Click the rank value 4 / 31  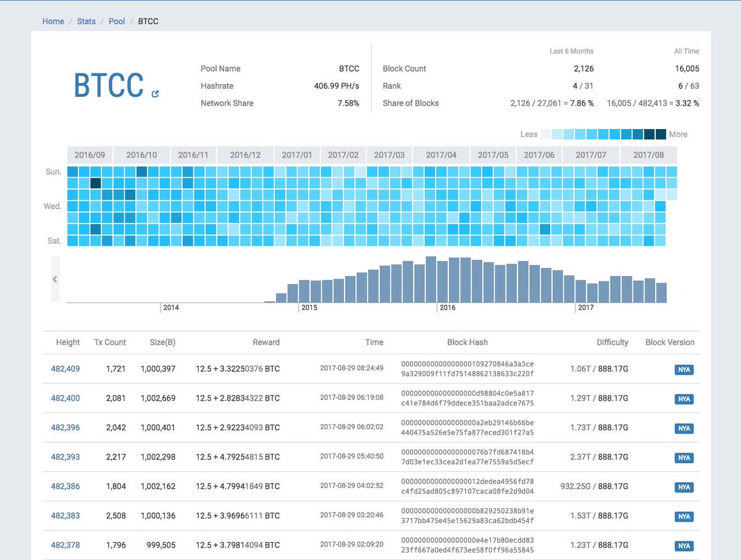[x=582, y=86]
